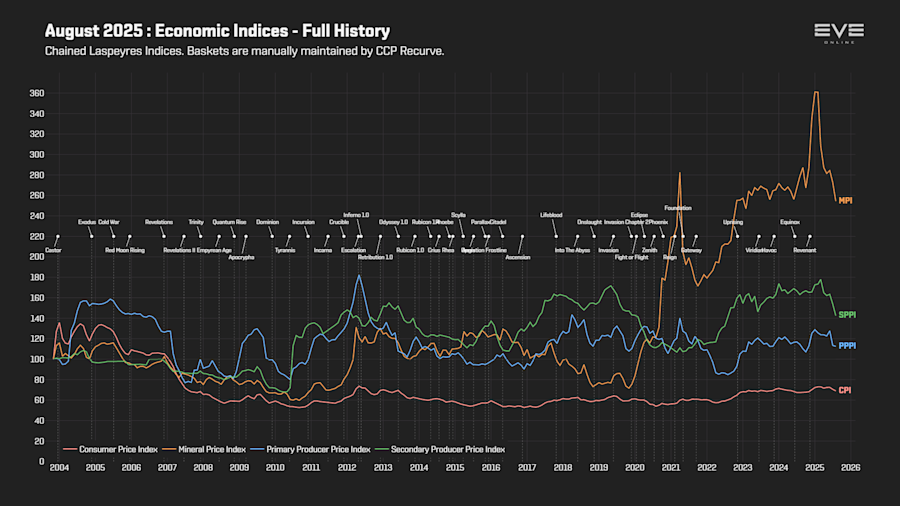Click the Empyrean Age label
This screenshot has width=900, height=506.
214,251
